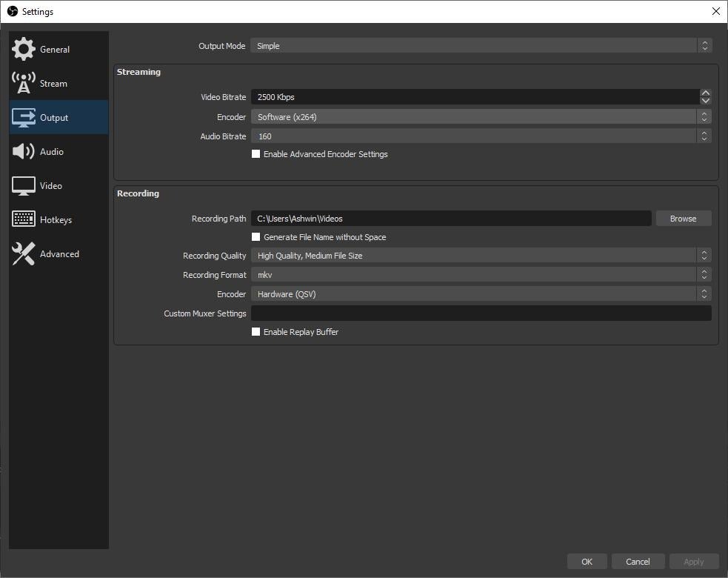The width and height of the screenshot is (728, 578).
Task: Click the OBS logo in title bar
Action: 12,11
